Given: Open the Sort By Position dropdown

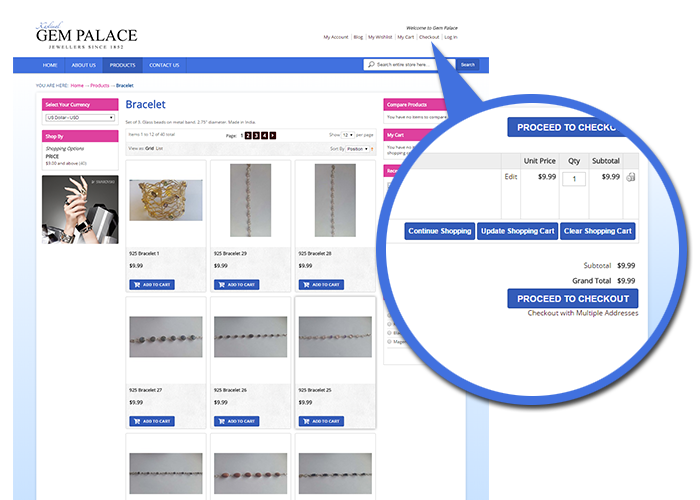Looking at the screenshot, I should (358, 149).
